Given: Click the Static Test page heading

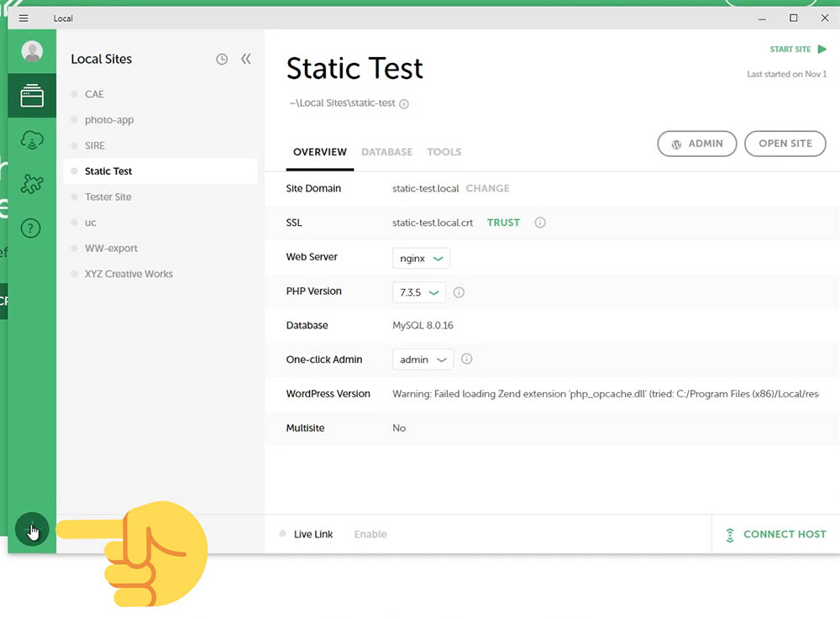Looking at the screenshot, I should pos(354,69).
